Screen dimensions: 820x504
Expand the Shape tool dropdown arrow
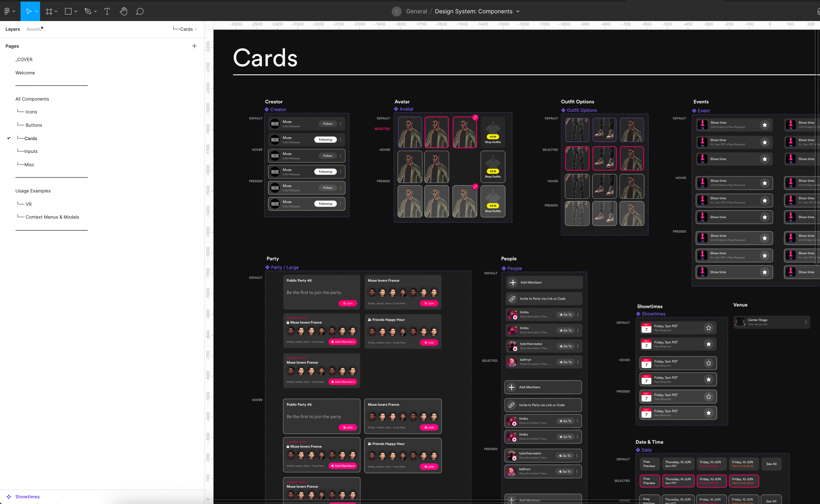[76, 11]
